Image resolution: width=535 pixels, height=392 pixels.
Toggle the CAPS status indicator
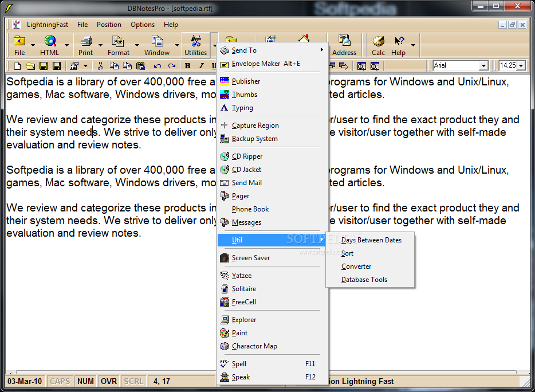pyautogui.click(x=60, y=381)
